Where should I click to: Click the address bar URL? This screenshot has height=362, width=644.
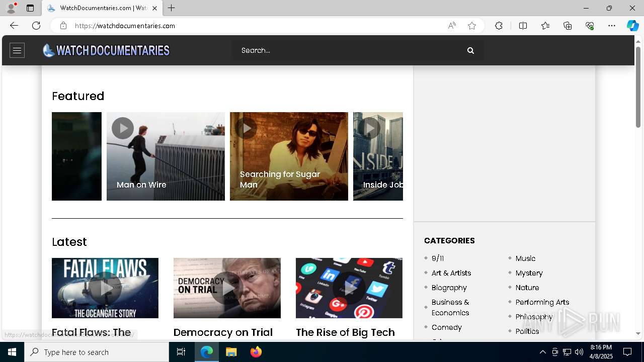click(x=125, y=26)
